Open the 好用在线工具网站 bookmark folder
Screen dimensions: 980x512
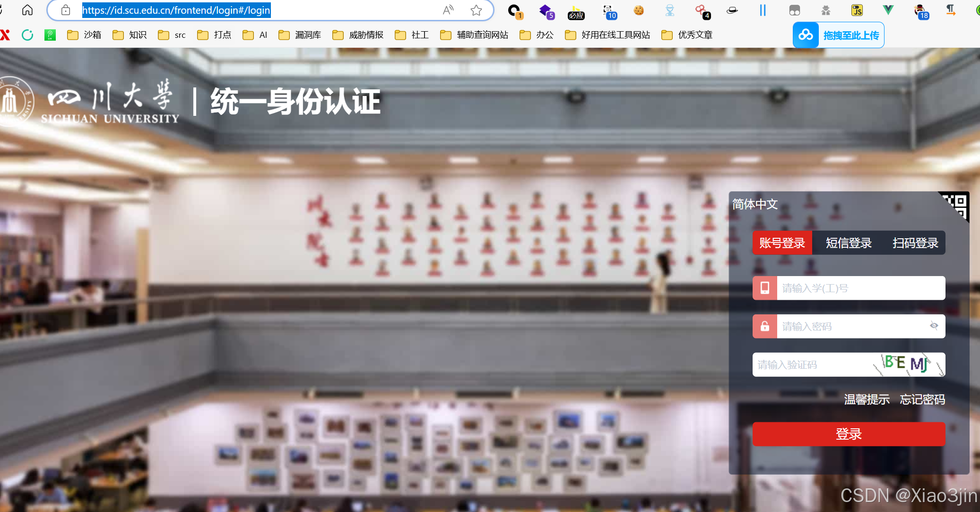[x=607, y=35]
